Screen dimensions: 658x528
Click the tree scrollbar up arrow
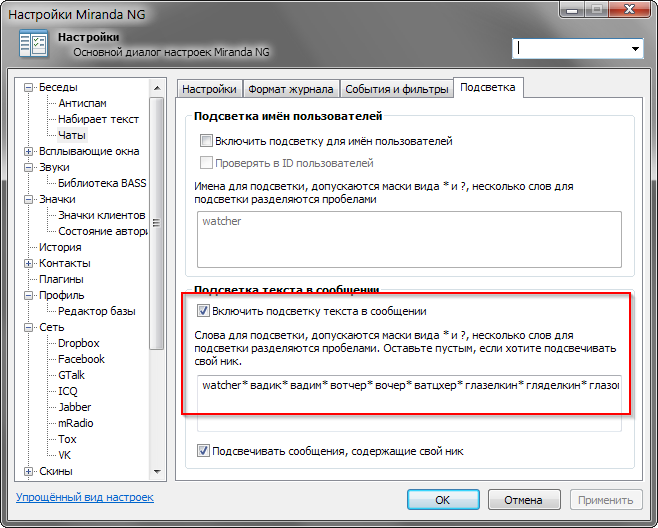(157, 88)
